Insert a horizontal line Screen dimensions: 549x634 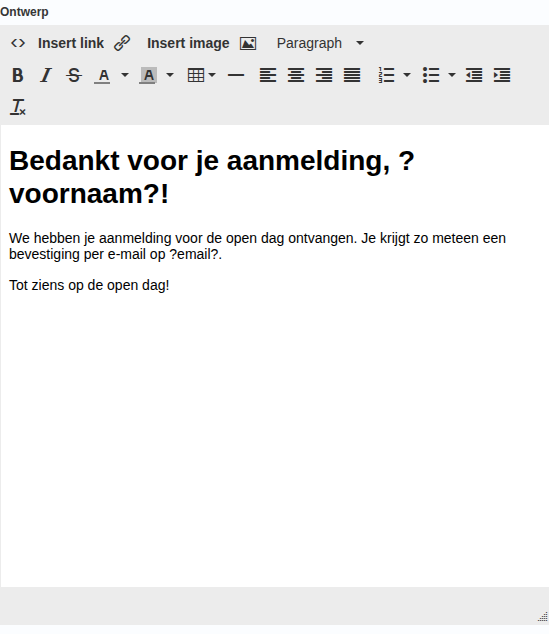[x=236, y=75]
